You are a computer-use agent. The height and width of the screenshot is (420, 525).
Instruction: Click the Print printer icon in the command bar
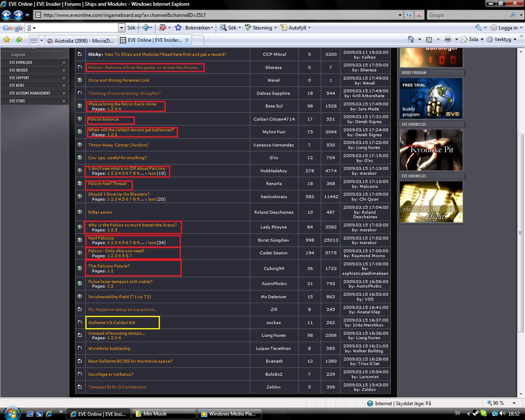click(x=447, y=39)
